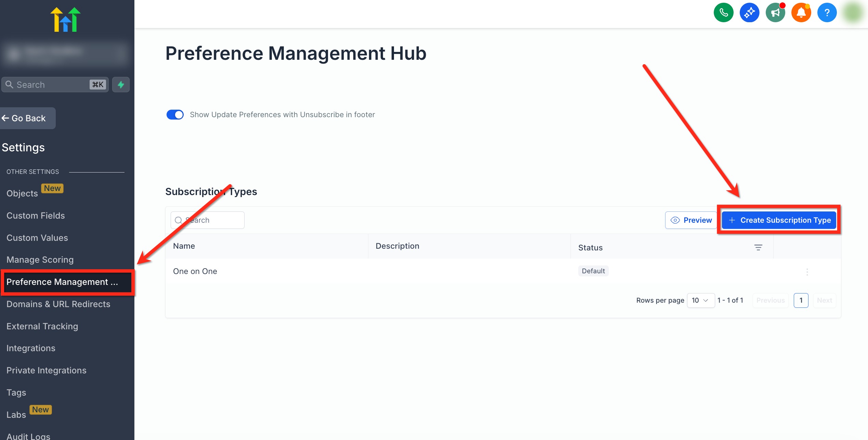Open Manage Scoring menu item
Screen dimensions: 868x440
coord(40,260)
